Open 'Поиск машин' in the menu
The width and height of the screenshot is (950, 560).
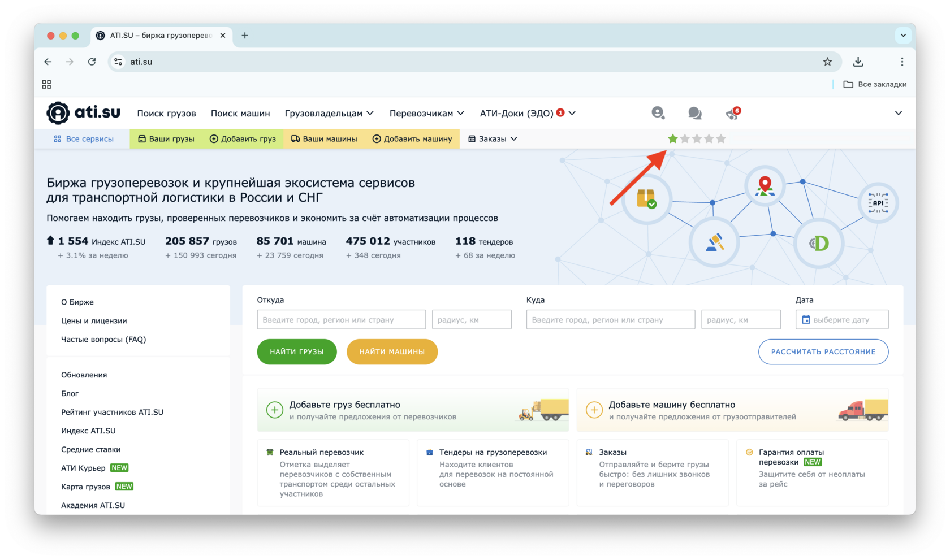[240, 113]
